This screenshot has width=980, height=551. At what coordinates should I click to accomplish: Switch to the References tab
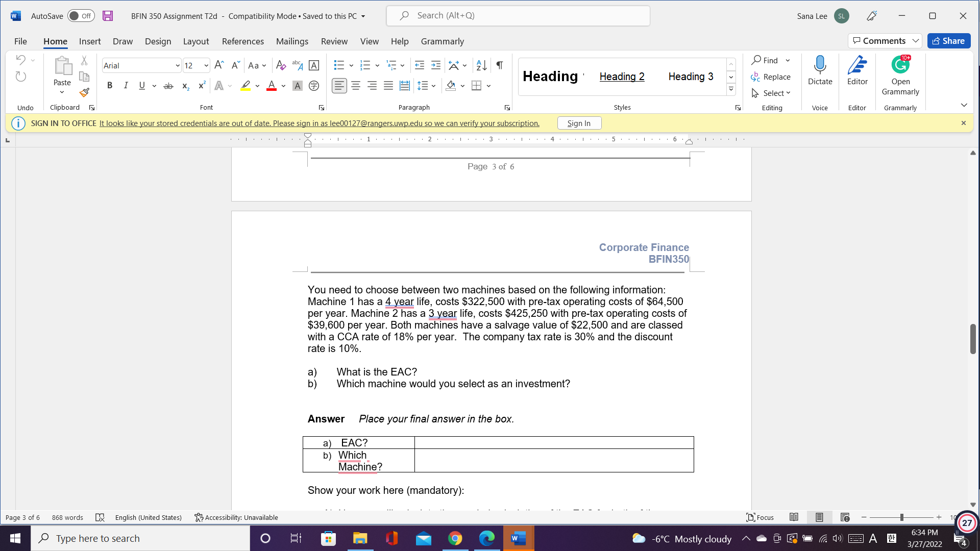(x=243, y=41)
